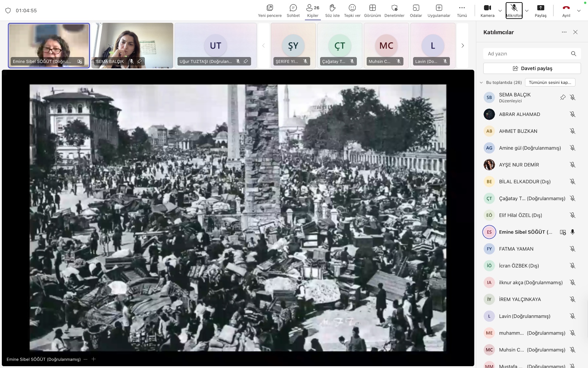
Task: Open Uygulamalar apps menu
Action: coord(439,10)
